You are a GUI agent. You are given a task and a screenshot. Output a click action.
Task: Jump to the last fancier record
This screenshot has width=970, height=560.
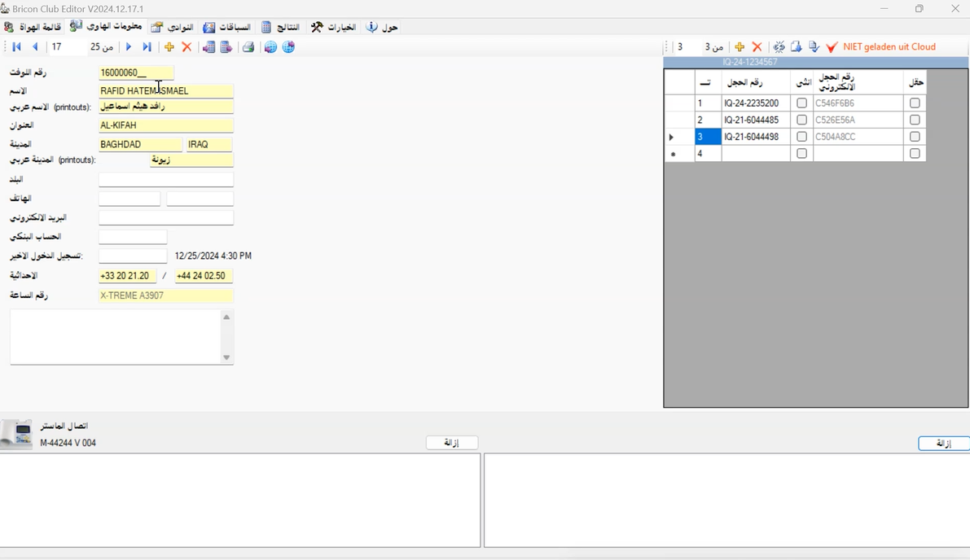(147, 47)
